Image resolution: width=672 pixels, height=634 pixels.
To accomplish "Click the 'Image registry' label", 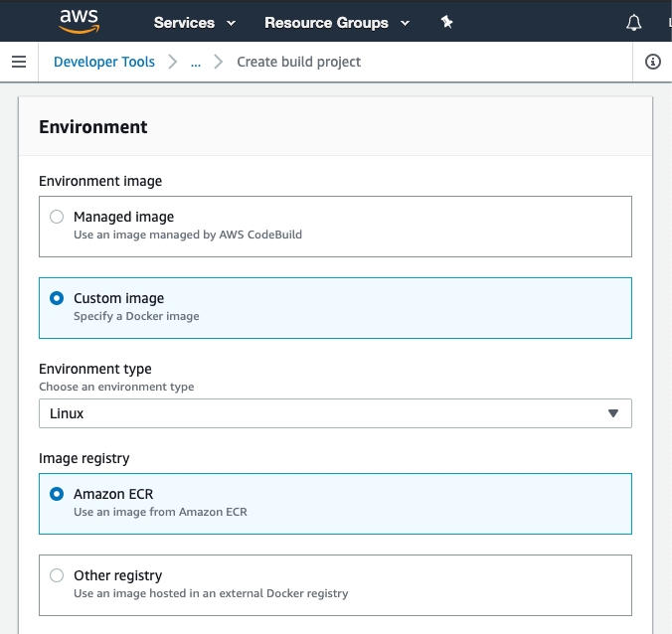I will 84,458.
